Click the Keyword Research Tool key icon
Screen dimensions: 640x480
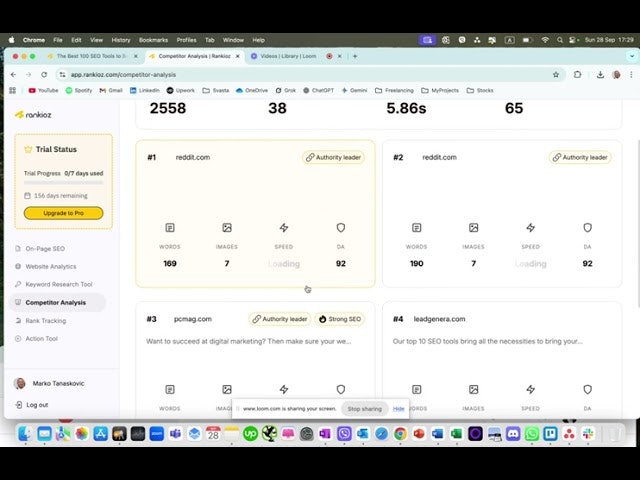pyautogui.click(x=17, y=284)
